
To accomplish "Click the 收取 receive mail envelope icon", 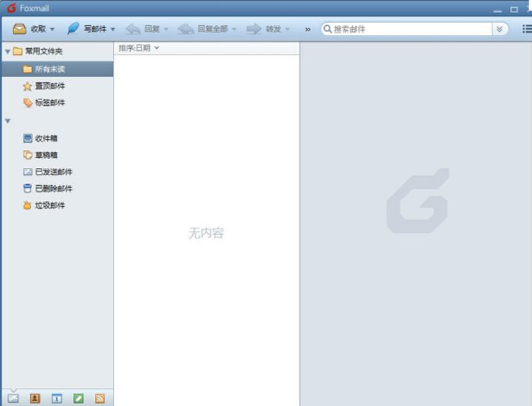I will [19, 29].
